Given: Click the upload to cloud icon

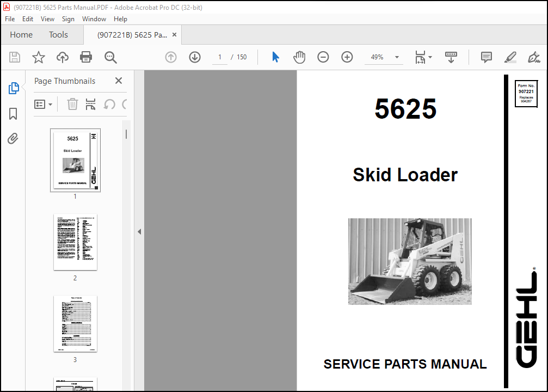Looking at the screenshot, I should 63,57.
